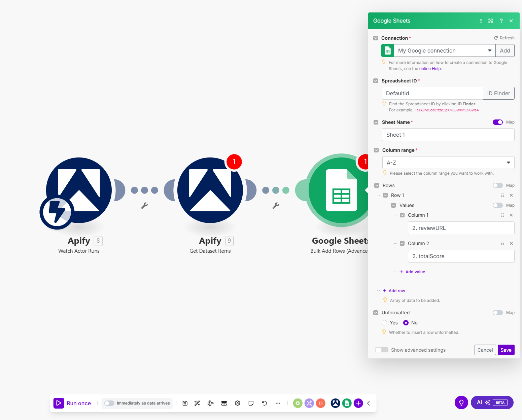522x420 pixels.
Task: Toggle the Immediately as data arrives scheduling switch
Action: click(109, 403)
